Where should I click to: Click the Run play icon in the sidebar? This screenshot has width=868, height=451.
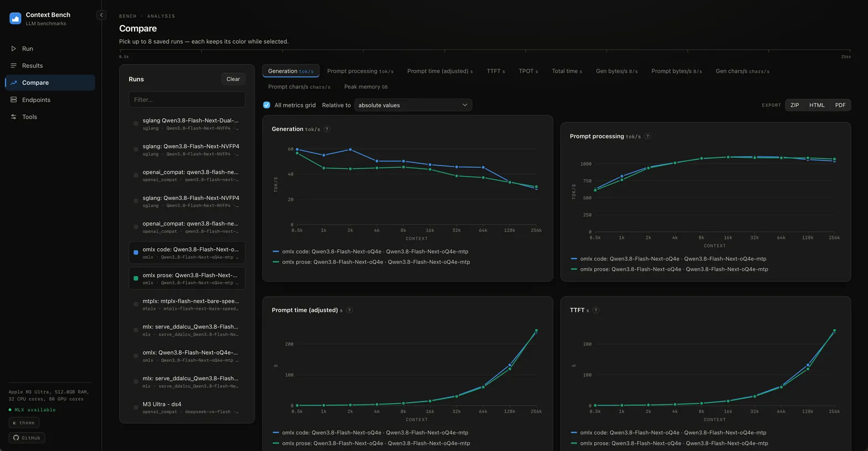(14, 49)
